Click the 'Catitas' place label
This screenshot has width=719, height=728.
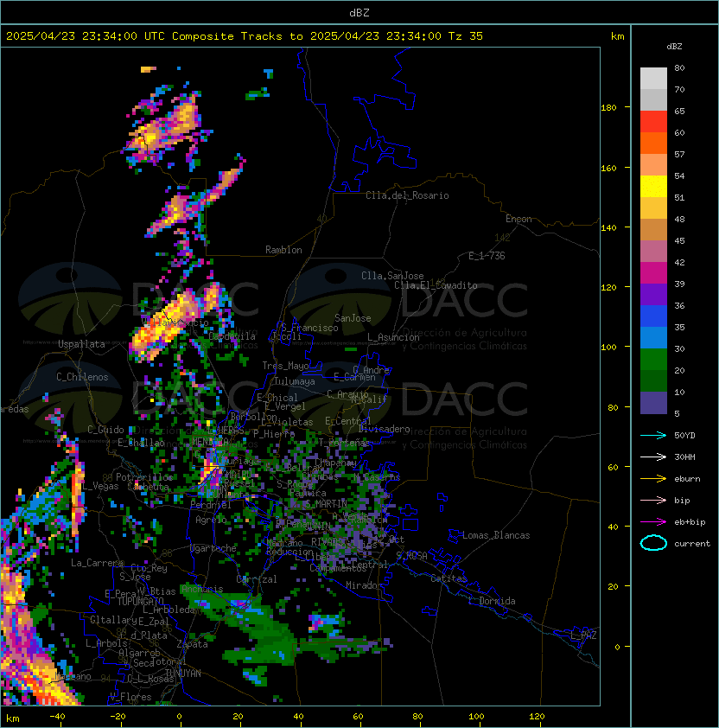click(x=449, y=578)
